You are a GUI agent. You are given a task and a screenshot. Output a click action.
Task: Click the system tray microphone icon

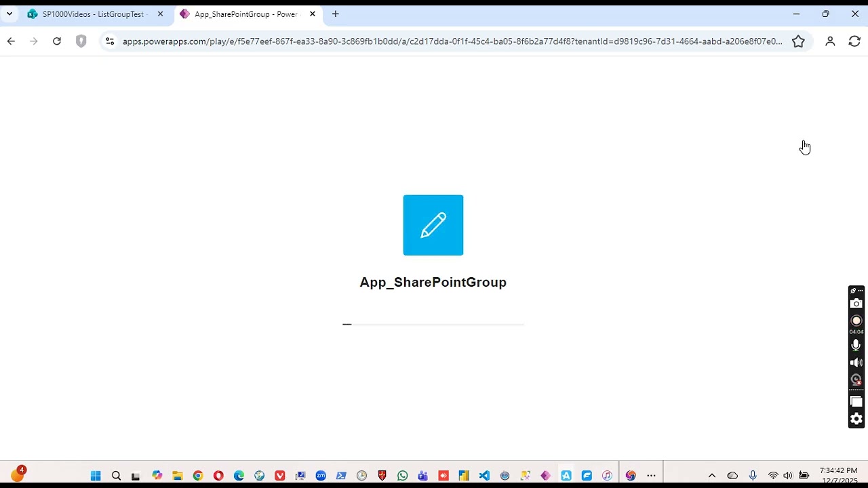click(753, 476)
